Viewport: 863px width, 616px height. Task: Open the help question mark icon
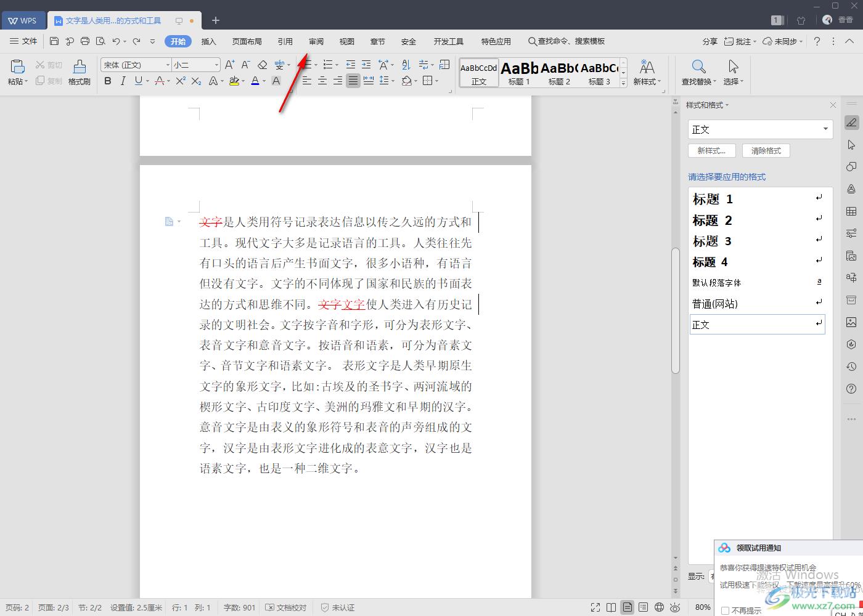pyautogui.click(x=817, y=41)
